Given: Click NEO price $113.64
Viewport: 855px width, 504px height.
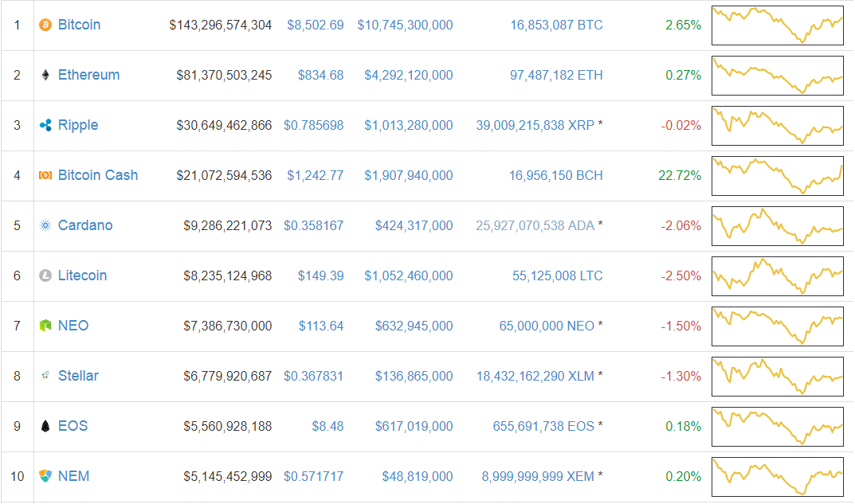Looking at the screenshot, I should click(x=321, y=326).
